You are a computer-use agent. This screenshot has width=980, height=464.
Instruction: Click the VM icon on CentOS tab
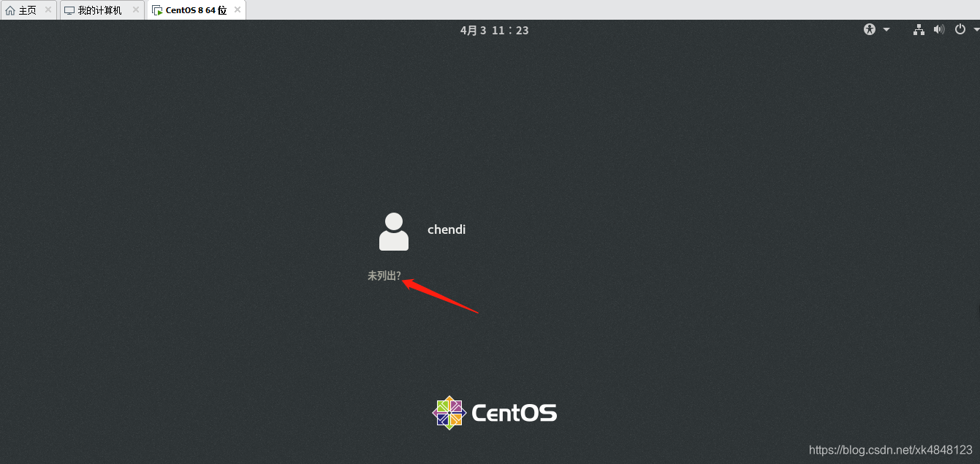[157, 10]
